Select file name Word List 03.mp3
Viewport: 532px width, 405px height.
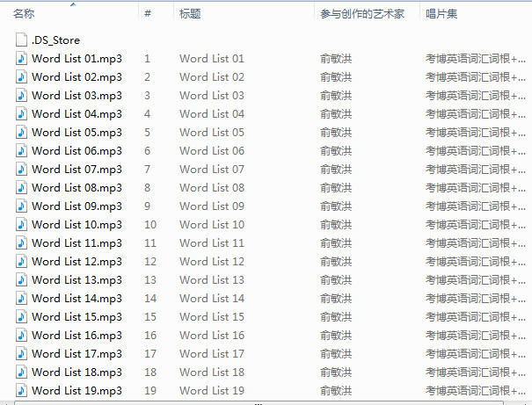tap(77, 96)
